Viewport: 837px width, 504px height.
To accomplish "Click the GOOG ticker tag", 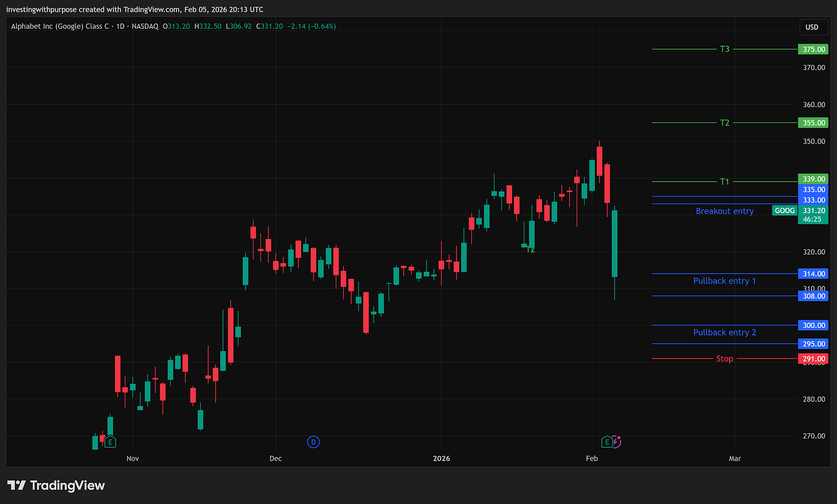I will [x=785, y=211].
